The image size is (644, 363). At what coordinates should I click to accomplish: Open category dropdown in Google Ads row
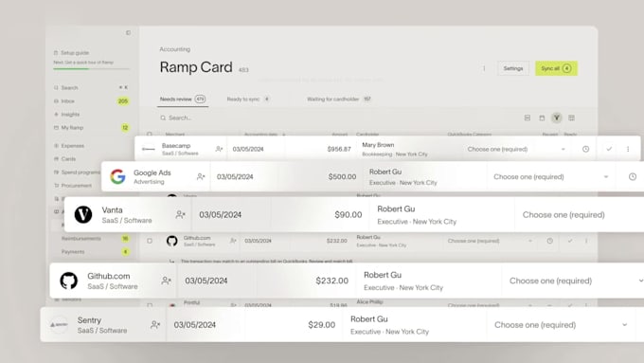[551, 177]
